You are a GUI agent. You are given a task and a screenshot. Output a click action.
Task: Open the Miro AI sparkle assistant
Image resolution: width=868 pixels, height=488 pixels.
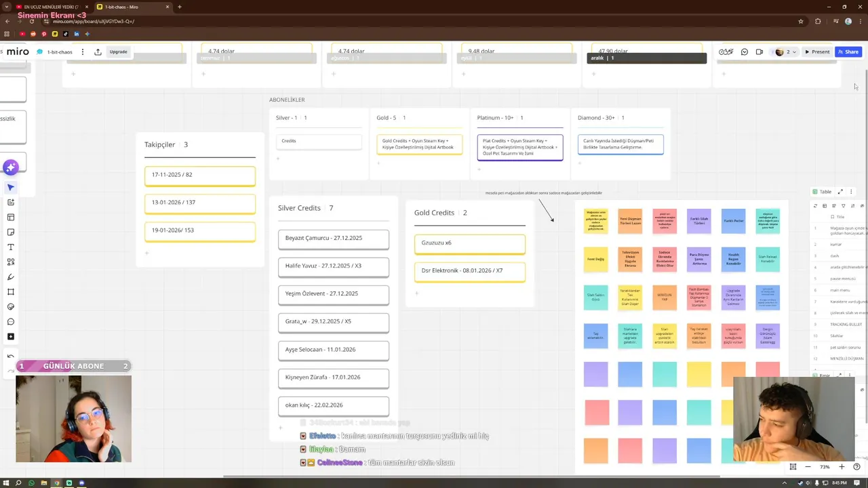click(10, 167)
